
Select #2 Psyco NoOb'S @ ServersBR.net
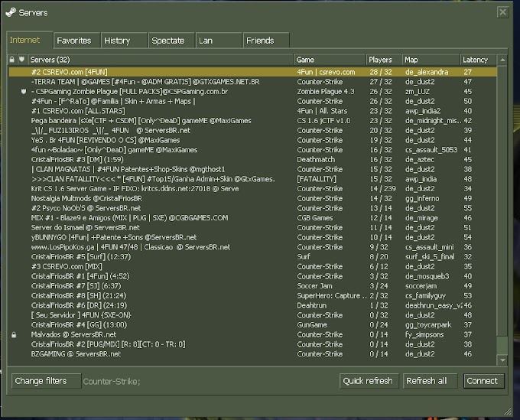(x=252, y=208)
